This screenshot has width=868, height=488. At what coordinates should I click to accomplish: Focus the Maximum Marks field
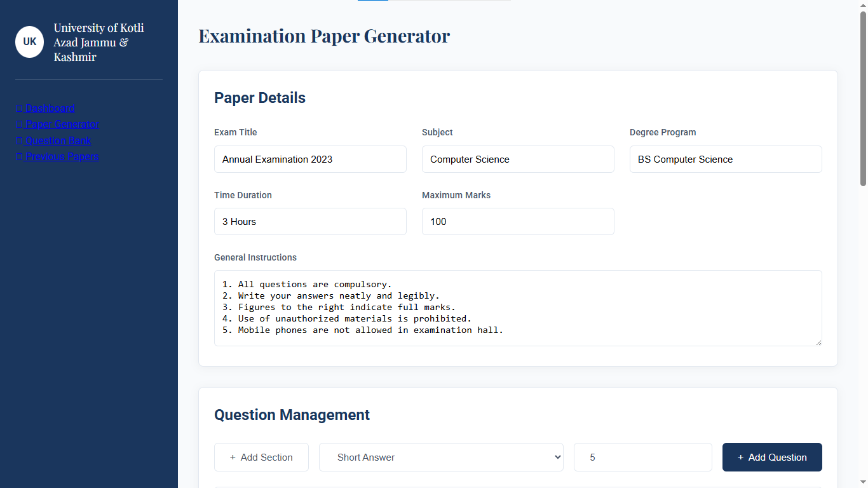(518, 222)
